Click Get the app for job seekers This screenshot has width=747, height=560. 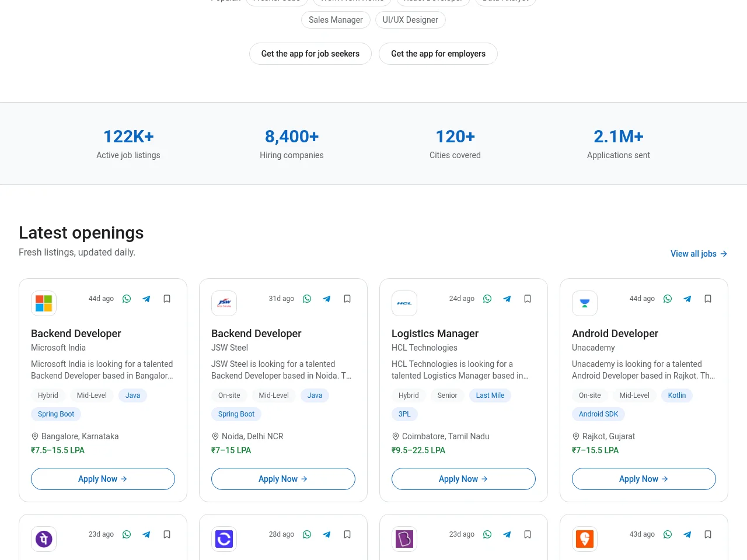[310, 54]
